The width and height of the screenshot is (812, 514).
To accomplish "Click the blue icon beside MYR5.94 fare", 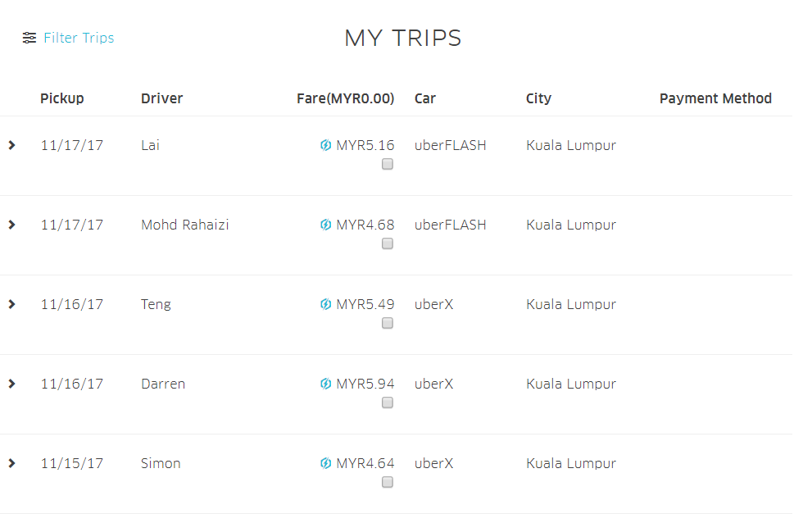I will click(325, 384).
